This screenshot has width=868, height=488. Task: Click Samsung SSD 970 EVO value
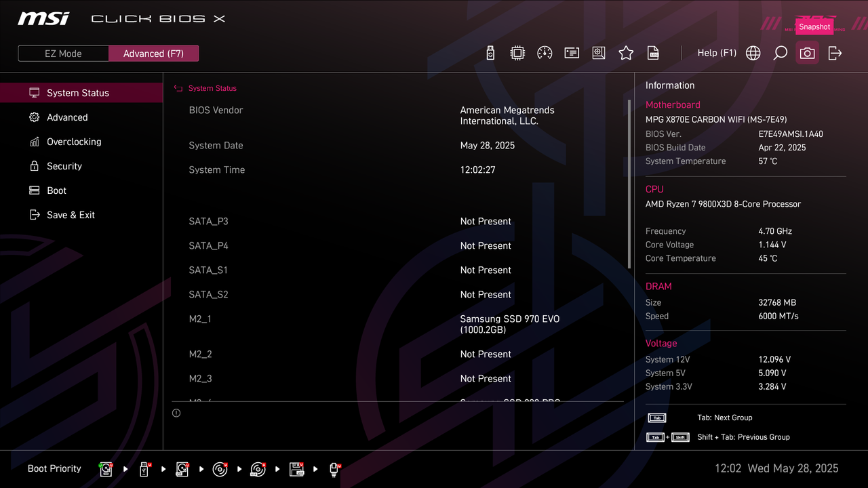tap(510, 325)
